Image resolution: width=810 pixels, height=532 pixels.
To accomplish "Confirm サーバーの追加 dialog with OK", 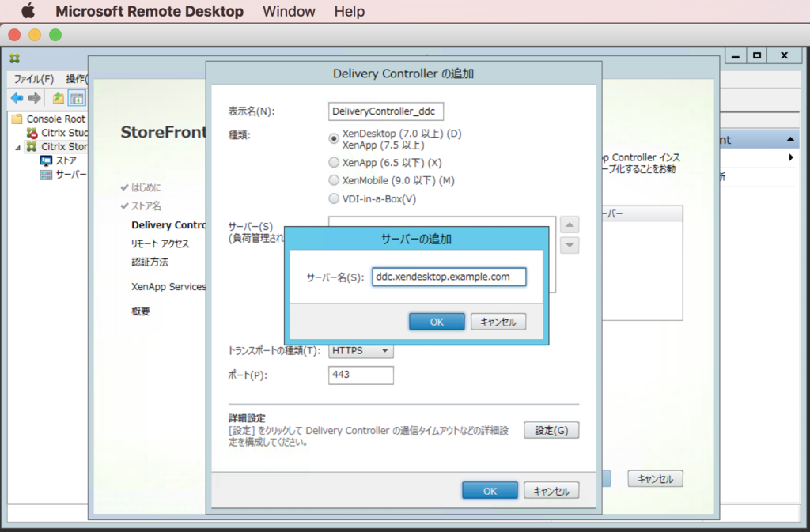I will pyautogui.click(x=437, y=322).
